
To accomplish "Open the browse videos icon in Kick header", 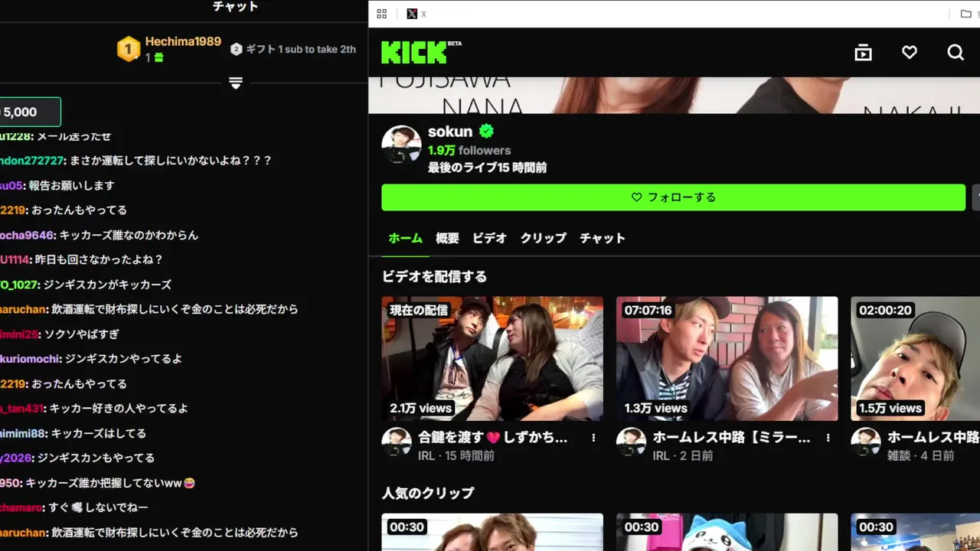I will pyautogui.click(x=863, y=52).
